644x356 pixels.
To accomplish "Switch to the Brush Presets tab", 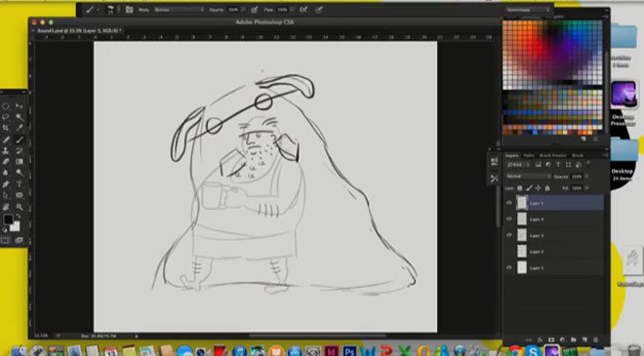I will click(x=553, y=156).
